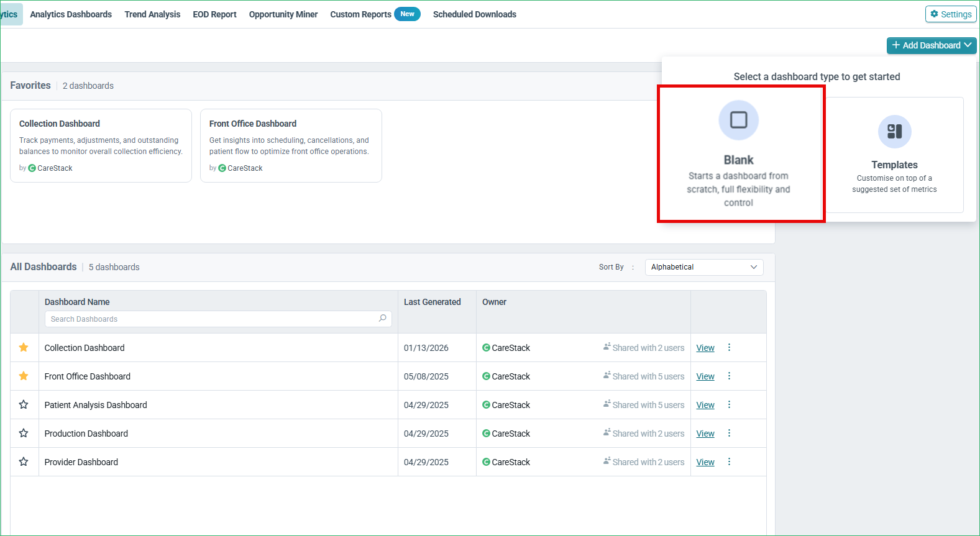980x536 pixels.
Task: Click the CareStack logo in Production Dashboard row
Action: (x=487, y=434)
